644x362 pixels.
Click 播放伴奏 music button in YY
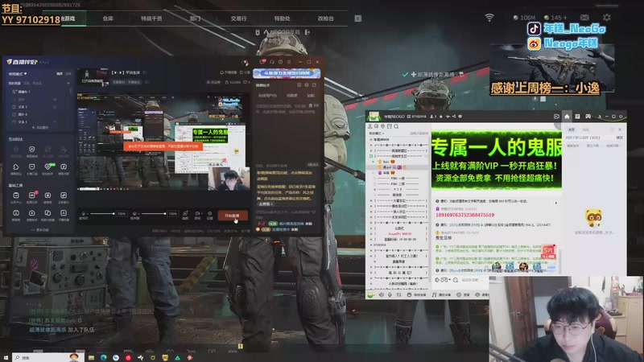441,294
